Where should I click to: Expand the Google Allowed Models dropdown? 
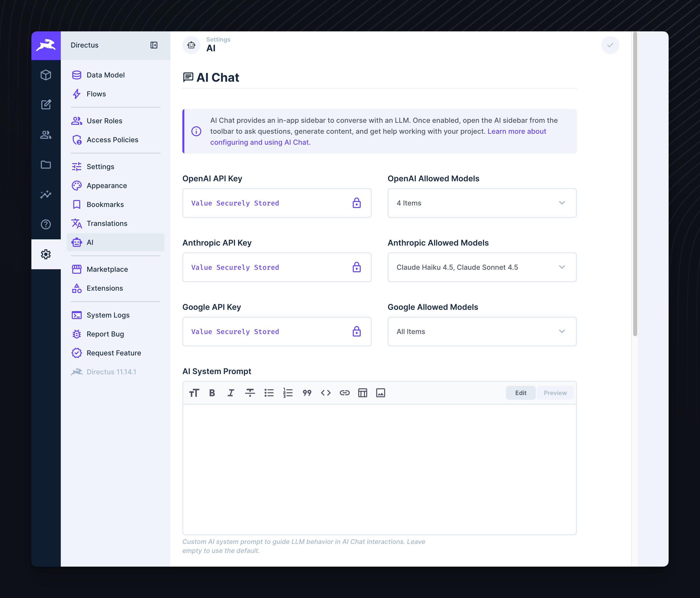(x=562, y=332)
